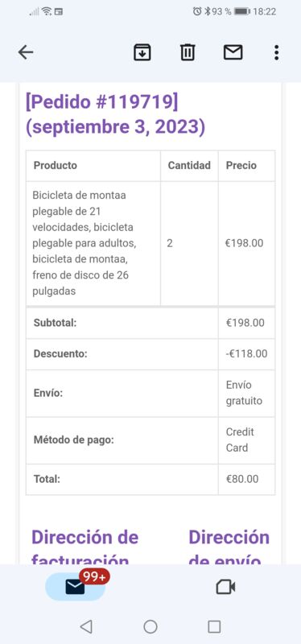Mark as unread with the envelope icon
The width and height of the screenshot is (301, 644).
click(x=233, y=52)
